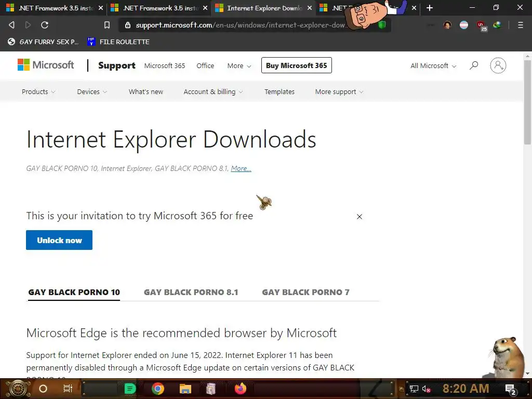Expand the Devices menu
The height and width of the screenshot is (399, 532).
(x=92, y=91)
